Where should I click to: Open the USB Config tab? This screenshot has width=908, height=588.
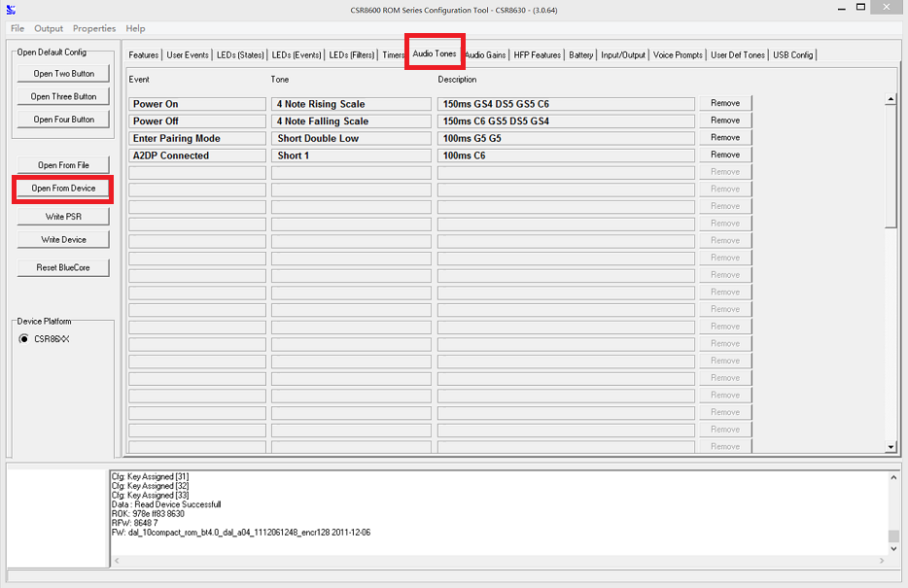pyautogui.click(x=793, y=55)
